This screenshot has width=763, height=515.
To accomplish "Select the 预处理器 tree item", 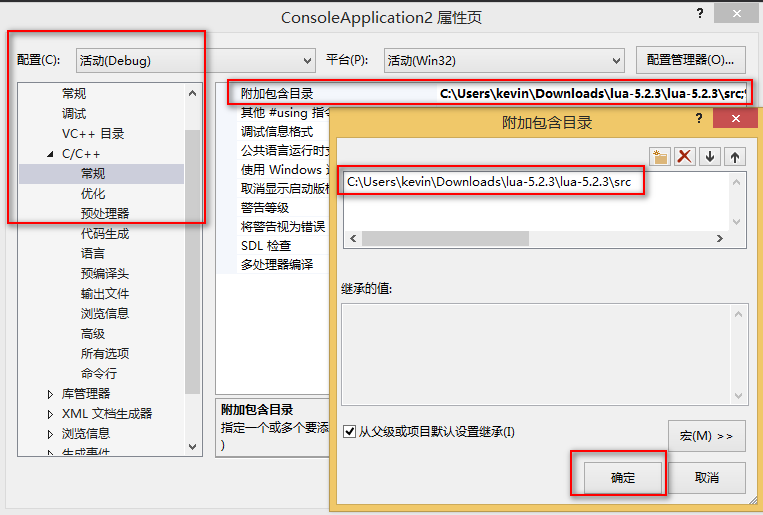I will tap(105, 214).
